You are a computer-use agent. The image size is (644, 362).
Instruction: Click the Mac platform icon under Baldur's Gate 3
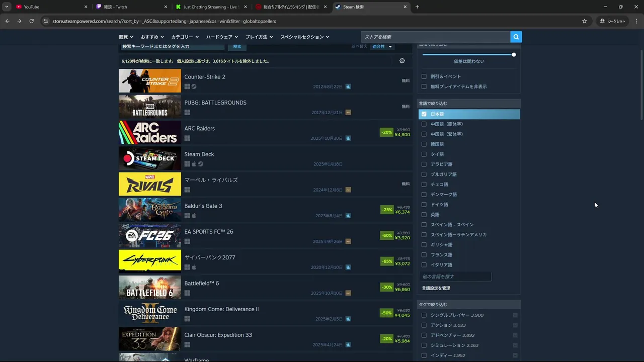194,216
